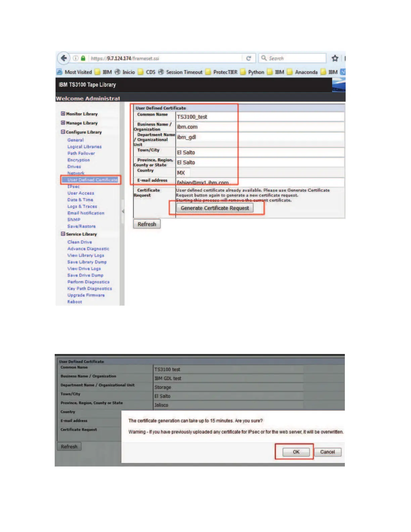Open the SNMP settings link

(x=74, y=220)
